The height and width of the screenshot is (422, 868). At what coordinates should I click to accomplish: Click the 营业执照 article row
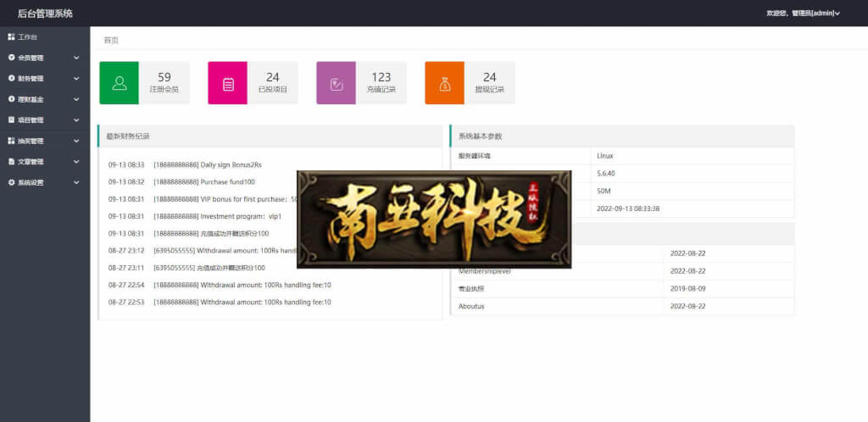tap(622, 289)
